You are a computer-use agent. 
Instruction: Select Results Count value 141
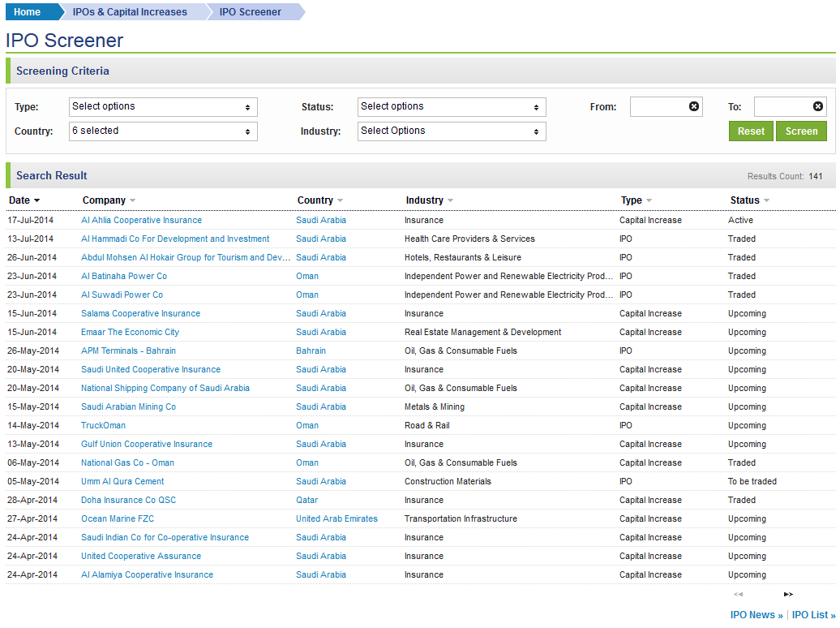816,176
